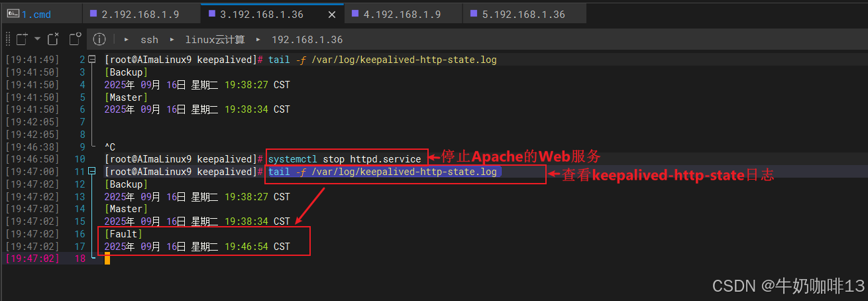
Task: Click the [Master] entry on line 14
Action: [x=126, y=209]
